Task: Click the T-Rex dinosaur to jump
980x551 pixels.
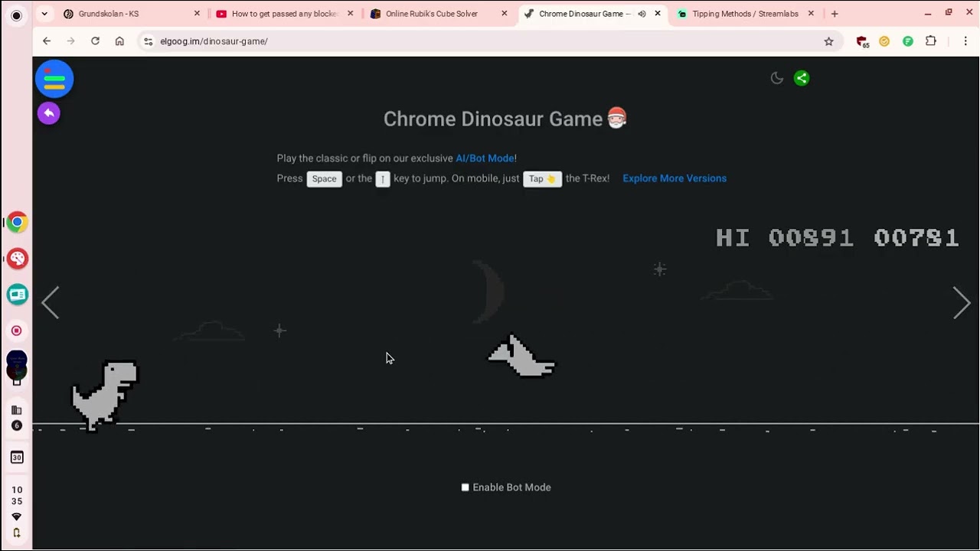Action: click(105, 395)
